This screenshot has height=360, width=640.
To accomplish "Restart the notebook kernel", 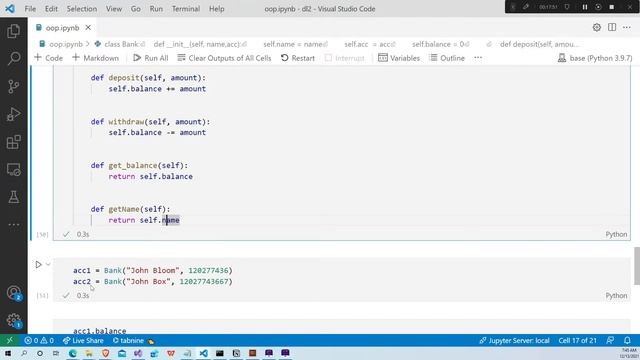I will (x=298, y=58).
